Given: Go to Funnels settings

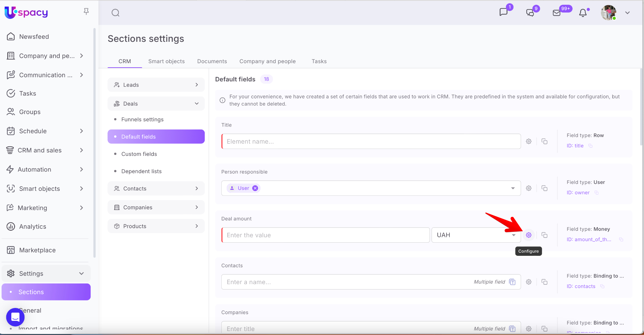Looking at the screenshot, I should [x=142, y=119].
